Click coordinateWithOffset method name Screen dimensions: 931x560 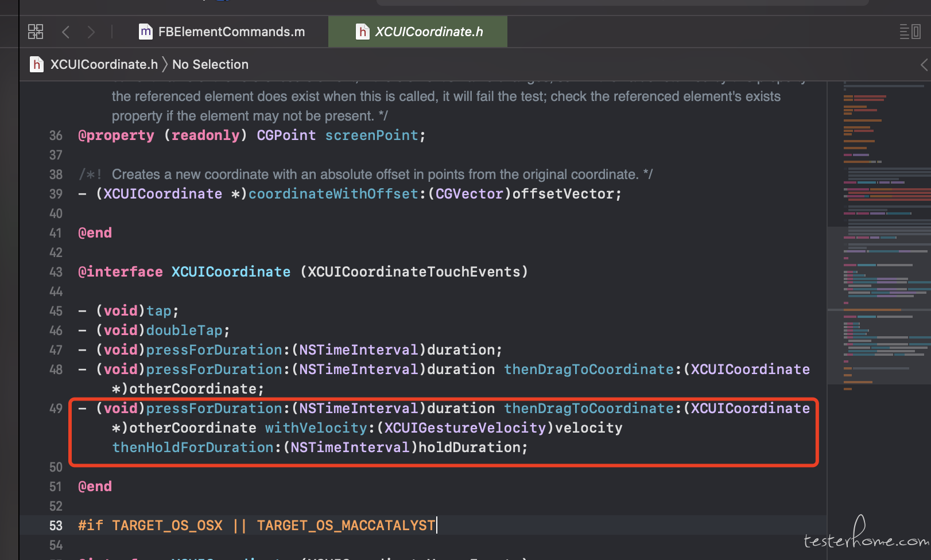point(333,194)
